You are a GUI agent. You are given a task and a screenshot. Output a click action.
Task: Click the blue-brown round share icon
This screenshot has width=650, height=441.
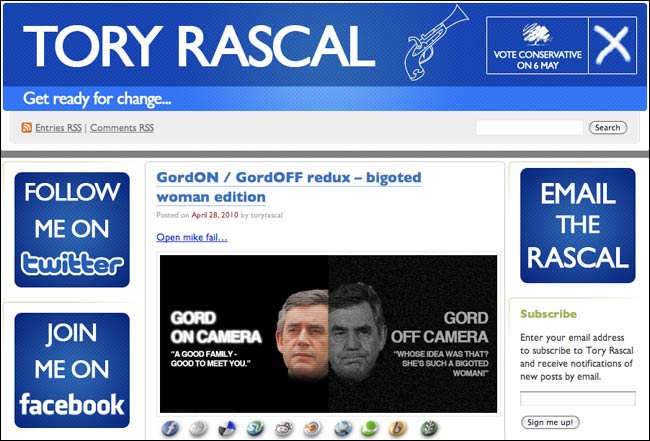pos(343,428)
